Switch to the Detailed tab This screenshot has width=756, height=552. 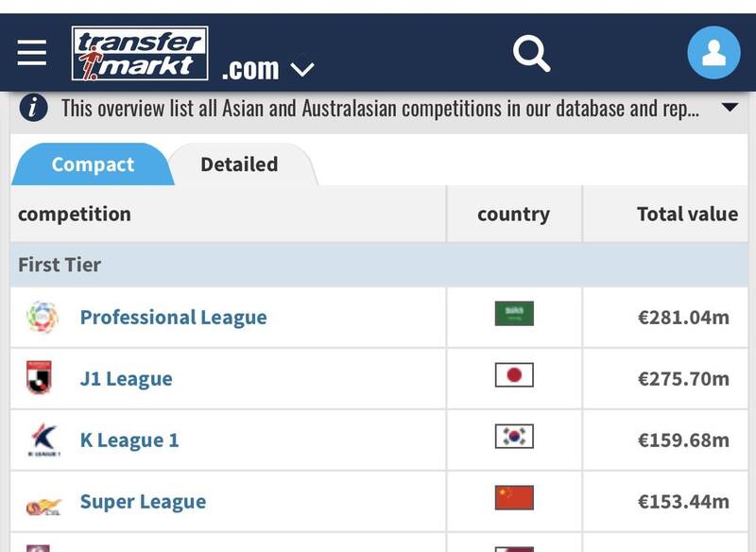tap(239, 164)
